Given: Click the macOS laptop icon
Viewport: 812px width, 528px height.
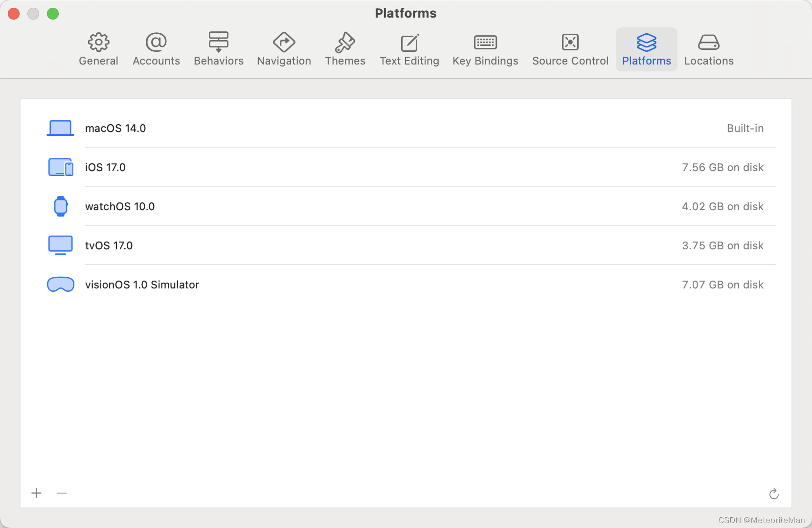Looking at the screenshot, I should pos(60,128).
